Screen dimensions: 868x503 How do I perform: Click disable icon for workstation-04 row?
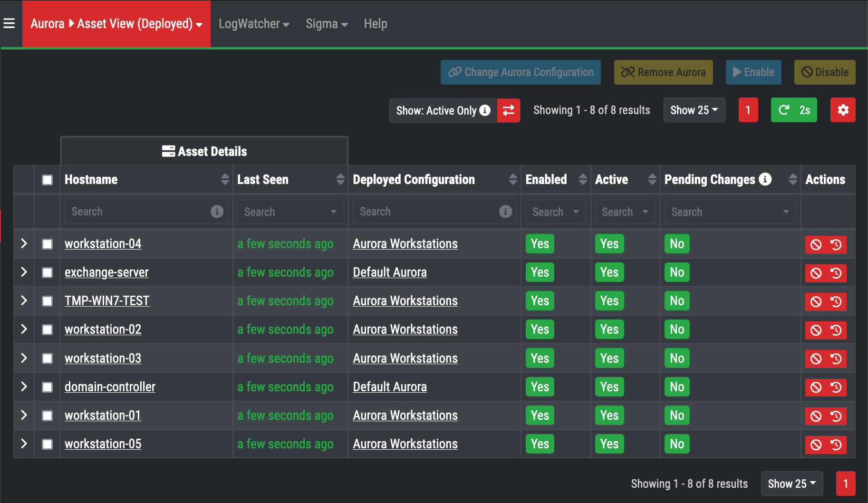click(816, 245)
